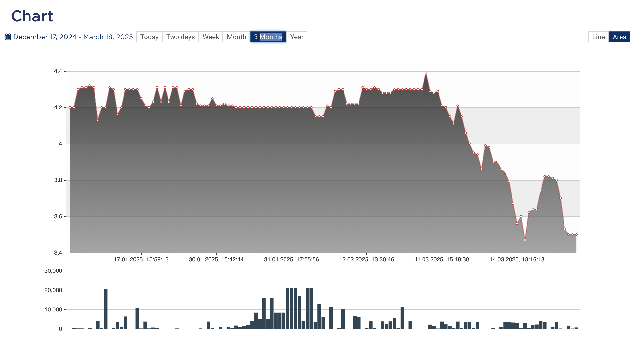Switch chart range to Year
The width and height of the screenshot is (644, 347).
[297, 37]
